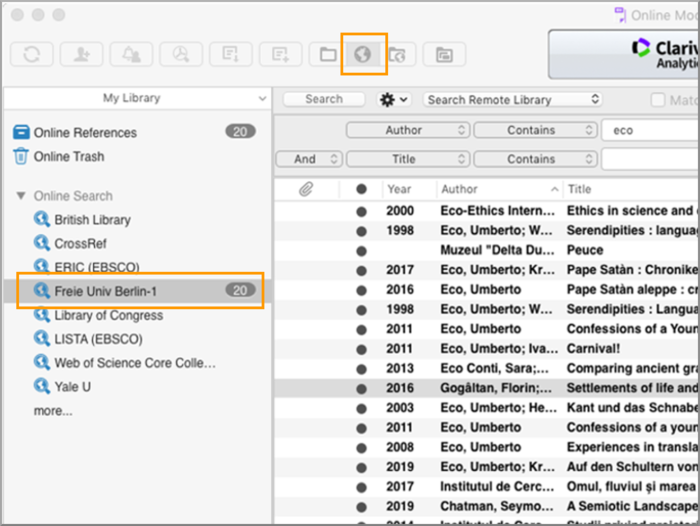Select the Serendipities : langua 1998 row
Screen dimensions: 700x526
[x=487, y=231]
